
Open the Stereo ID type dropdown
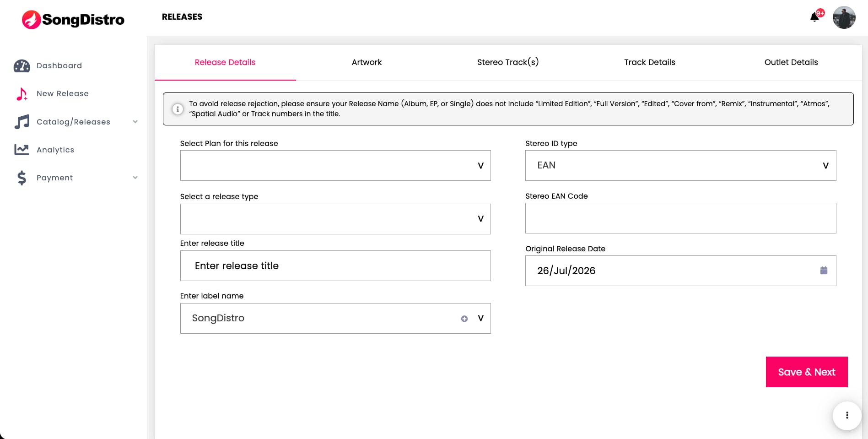coord(680,165)
